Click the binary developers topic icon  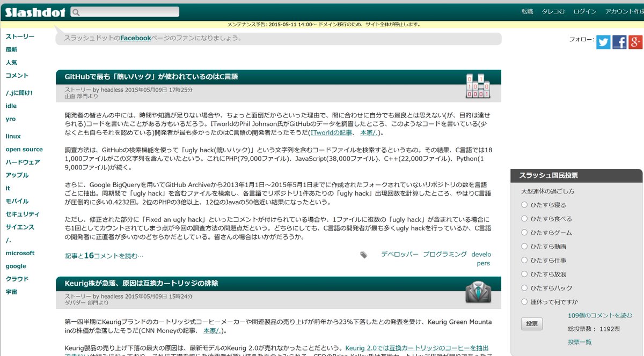[477, 86]
